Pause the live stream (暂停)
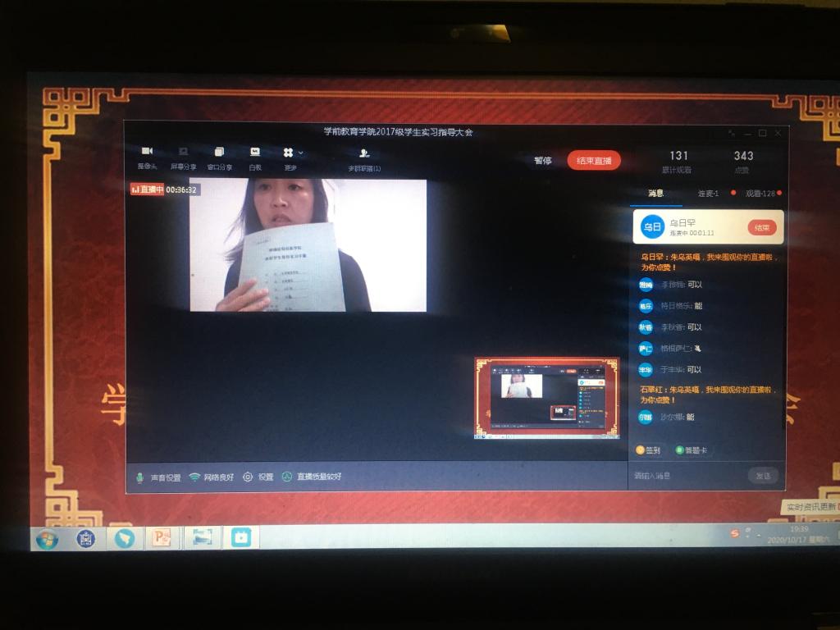 (x=543, y=161)
